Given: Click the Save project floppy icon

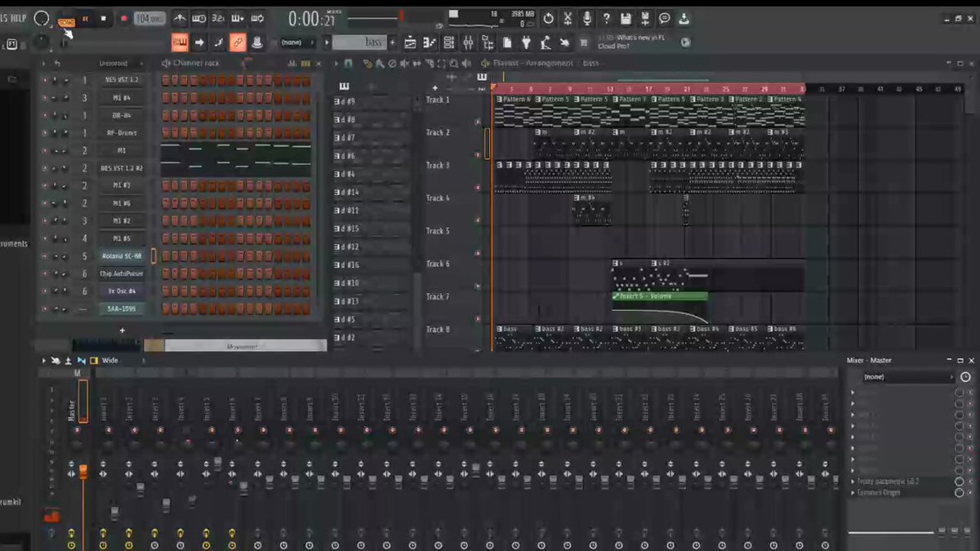Looking at the screenshot, I should point(626,18).
